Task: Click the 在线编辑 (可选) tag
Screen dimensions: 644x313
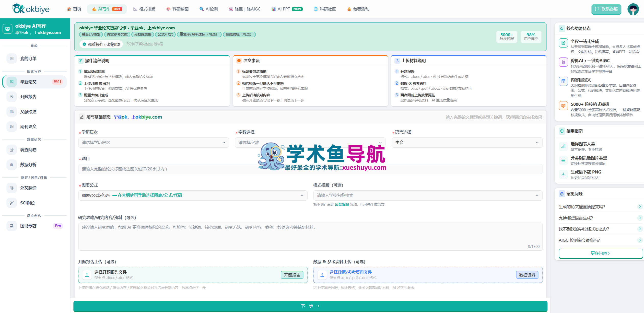Action: [x=239, y=34]
